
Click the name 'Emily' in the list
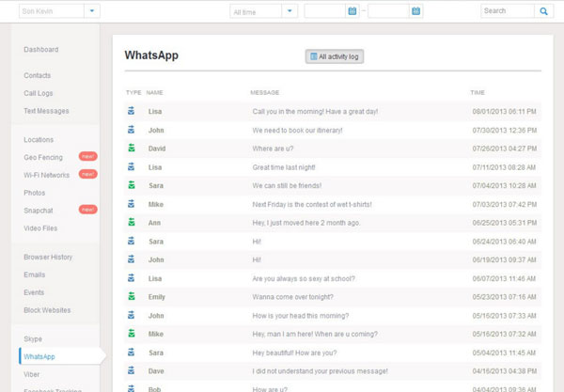coord(157,297)
